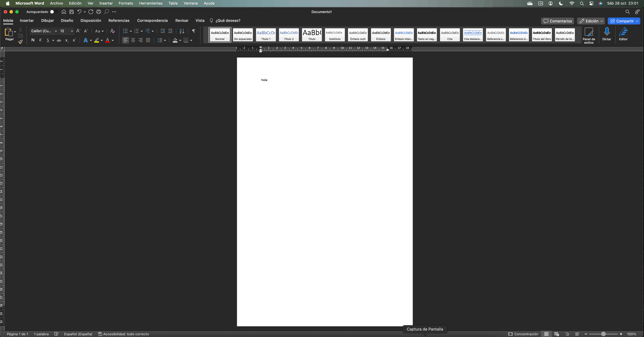
Task: Apply the Título 1 style
Action: (266, 34)
